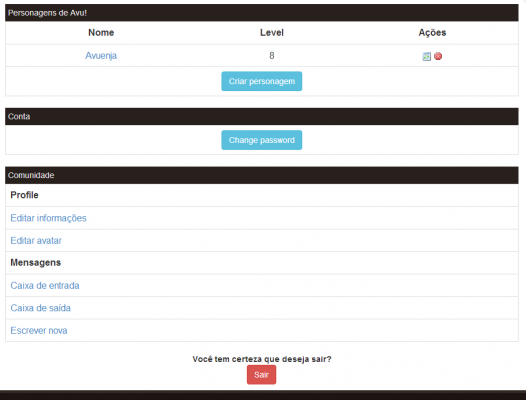Click the Personagens de Avu! panel header
Image resolution: width=526 pixels, height=400 pixels.
[262, 13]
